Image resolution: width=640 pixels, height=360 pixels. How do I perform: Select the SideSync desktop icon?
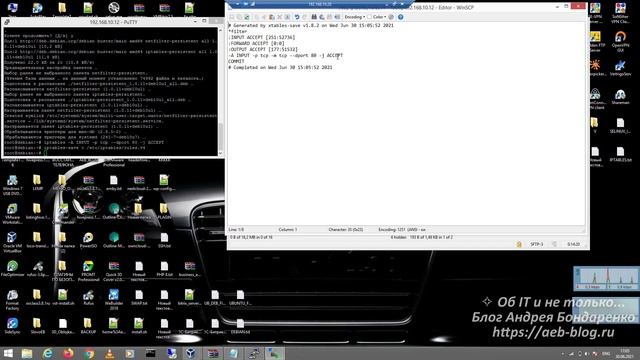point(12,326)
